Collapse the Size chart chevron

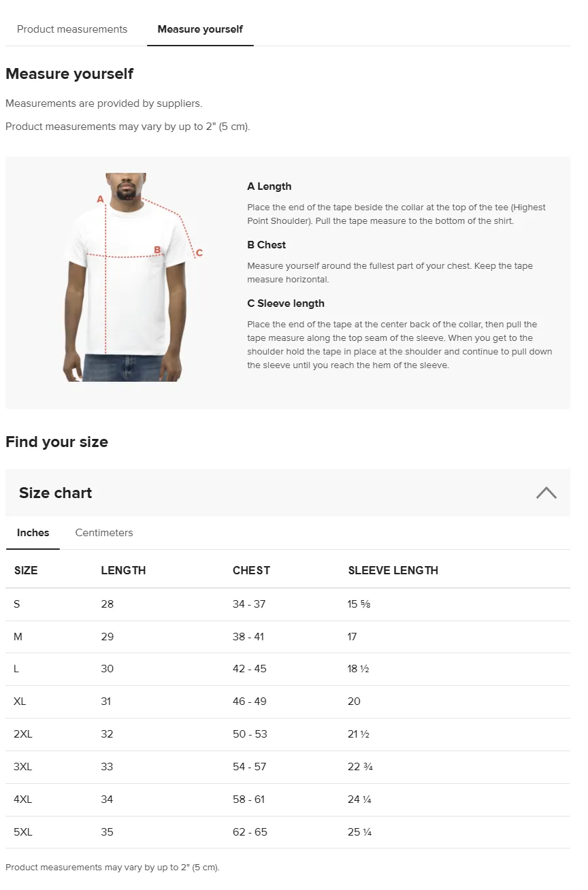point(546,493)
